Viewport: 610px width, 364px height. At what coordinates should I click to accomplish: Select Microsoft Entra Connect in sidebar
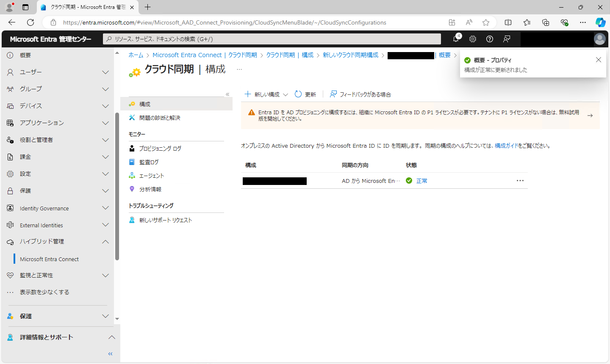[x=49, y=259]
